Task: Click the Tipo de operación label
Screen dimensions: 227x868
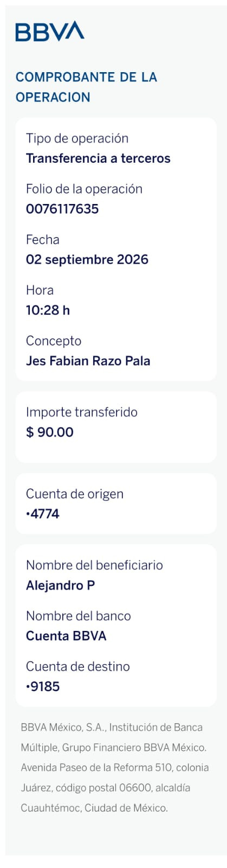Action: tap(77, 138)
